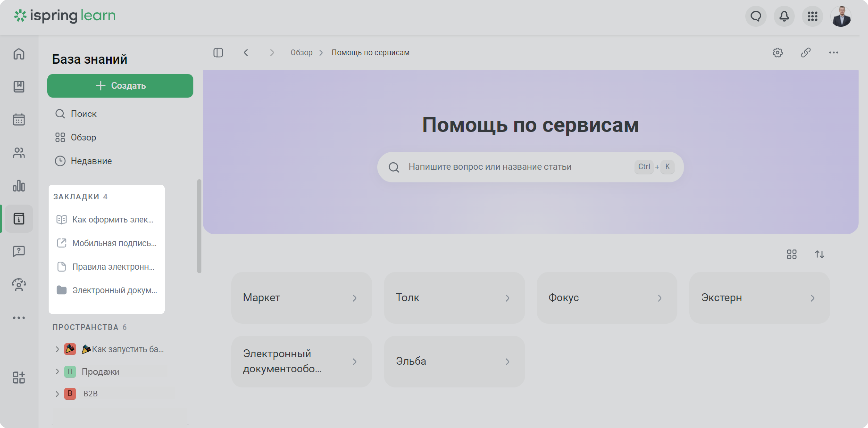
Task: Open the courses book icon in left rail
Action: pos(19,86)
